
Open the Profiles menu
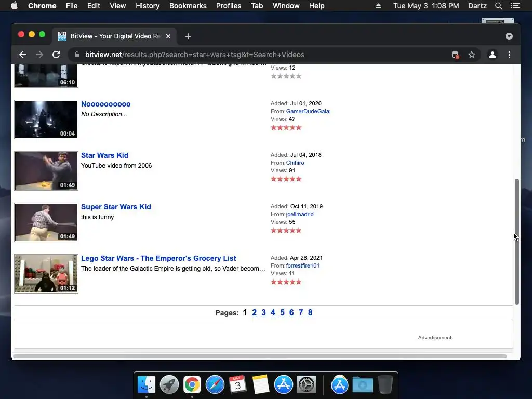(x=229, y=6)
